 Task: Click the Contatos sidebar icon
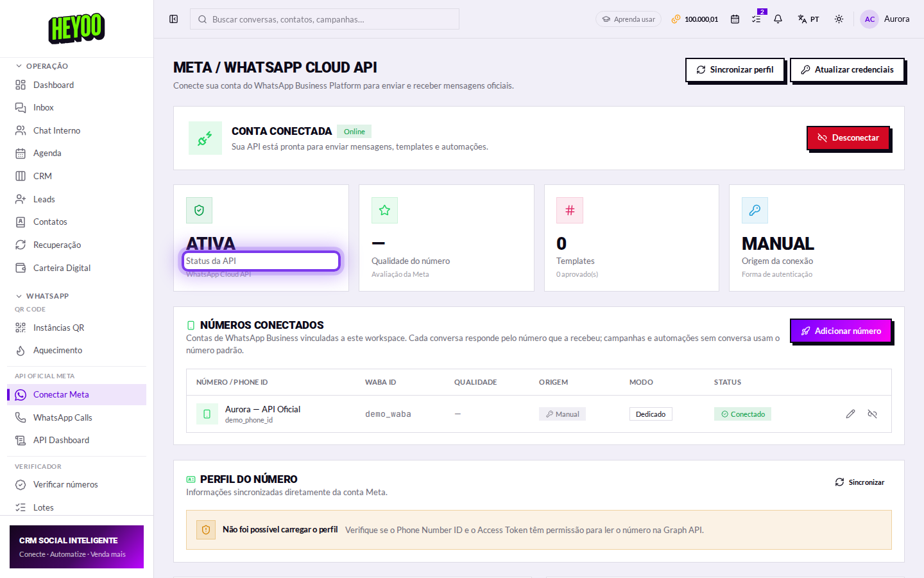21,222
